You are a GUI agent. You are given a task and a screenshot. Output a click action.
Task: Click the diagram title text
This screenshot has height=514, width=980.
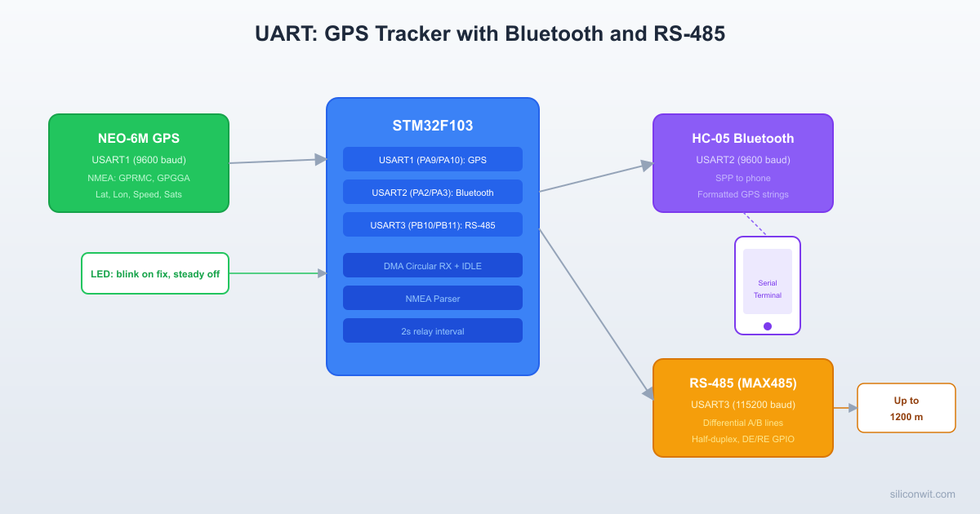coord(490,33)
